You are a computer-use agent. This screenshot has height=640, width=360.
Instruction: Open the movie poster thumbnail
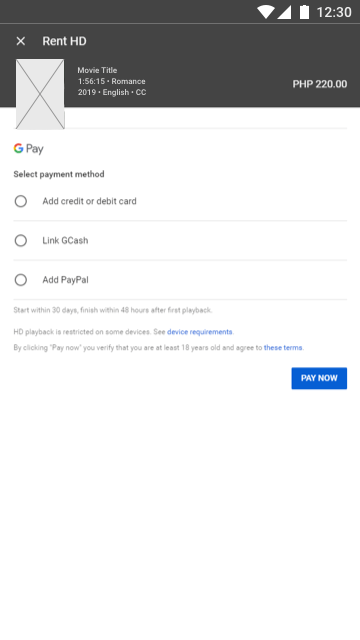coord(40,94)
